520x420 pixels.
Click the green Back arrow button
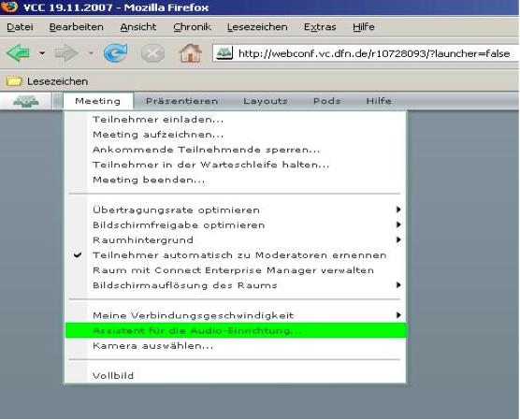click(19, 53)
